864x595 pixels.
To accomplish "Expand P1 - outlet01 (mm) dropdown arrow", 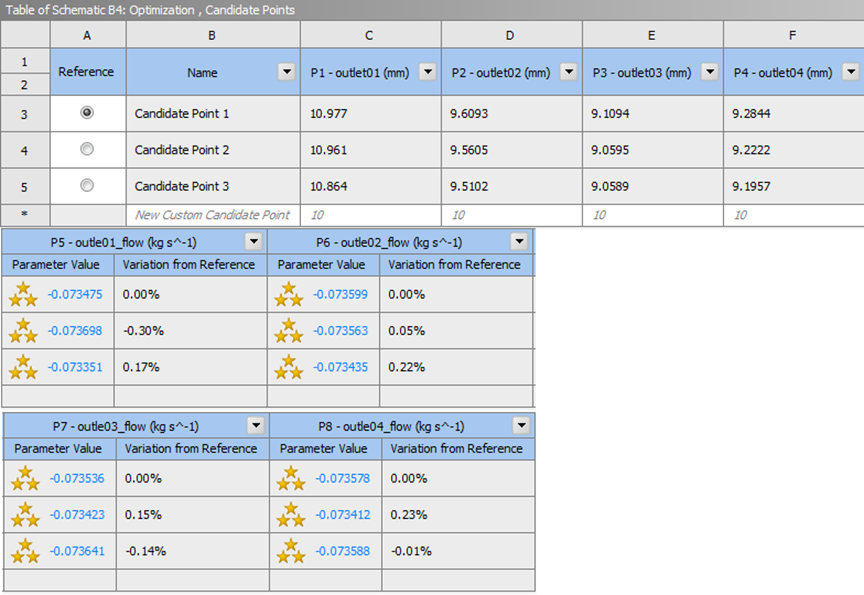I will pyautogui.click(x=428, y=72).
